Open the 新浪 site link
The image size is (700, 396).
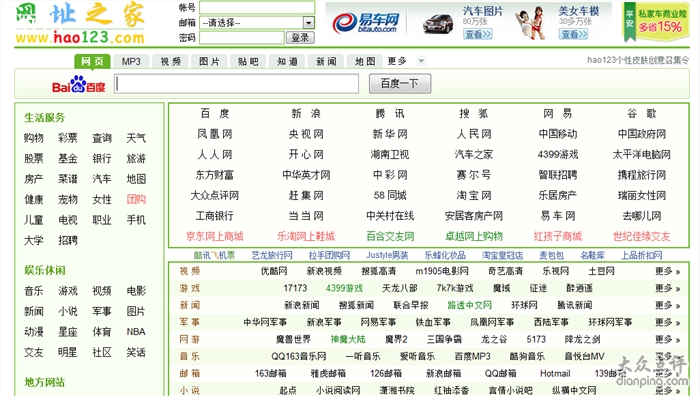(306, 113)
